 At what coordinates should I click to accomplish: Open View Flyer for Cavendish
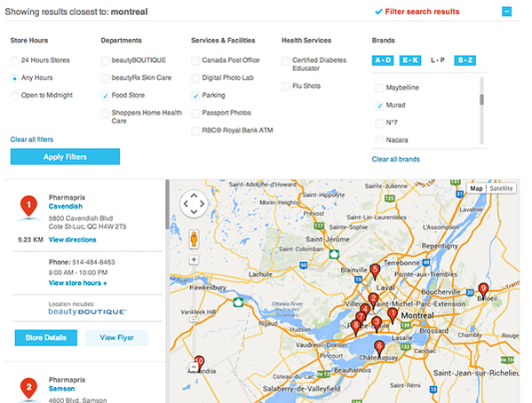tap(116, 337)
